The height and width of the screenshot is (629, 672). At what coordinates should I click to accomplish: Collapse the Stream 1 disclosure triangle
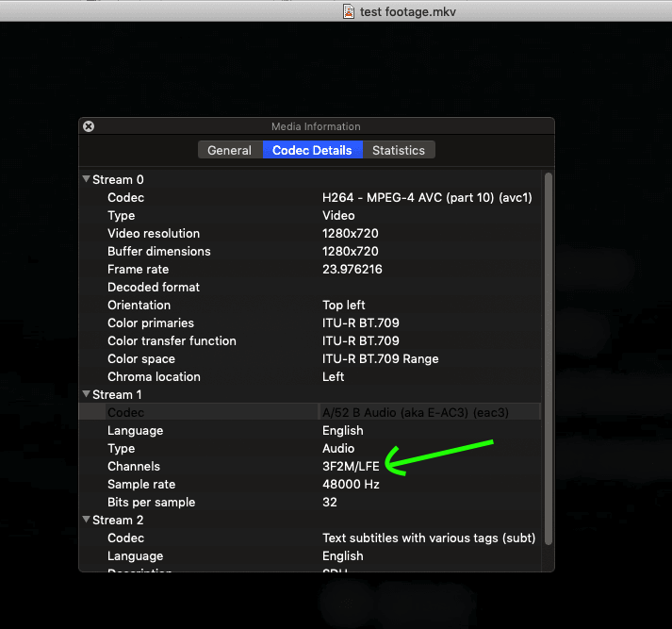click(x=86, y=393)
